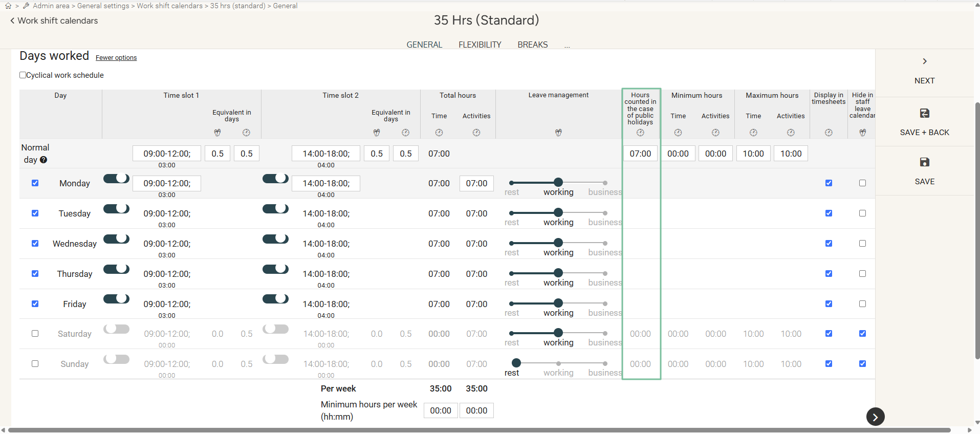980x434 pixels.
Task: Open the more tabs ellipsis
Action: [x=567, y=45]
